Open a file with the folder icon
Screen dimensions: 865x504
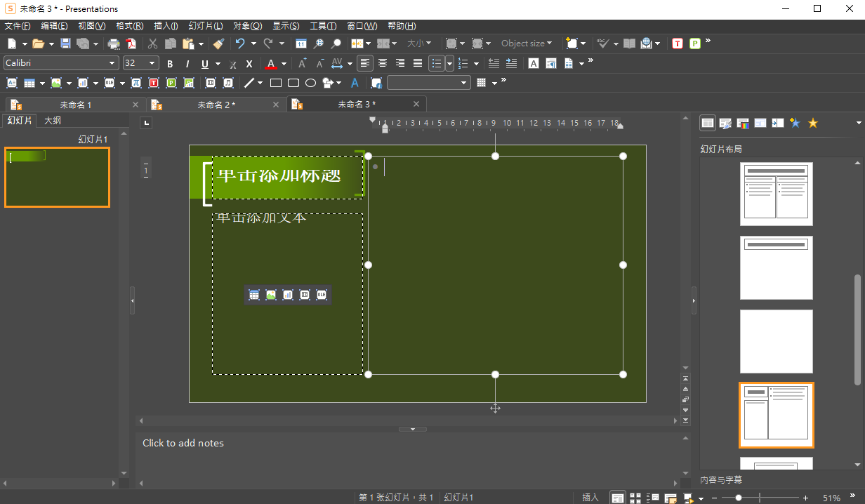(x=38, y=44)
